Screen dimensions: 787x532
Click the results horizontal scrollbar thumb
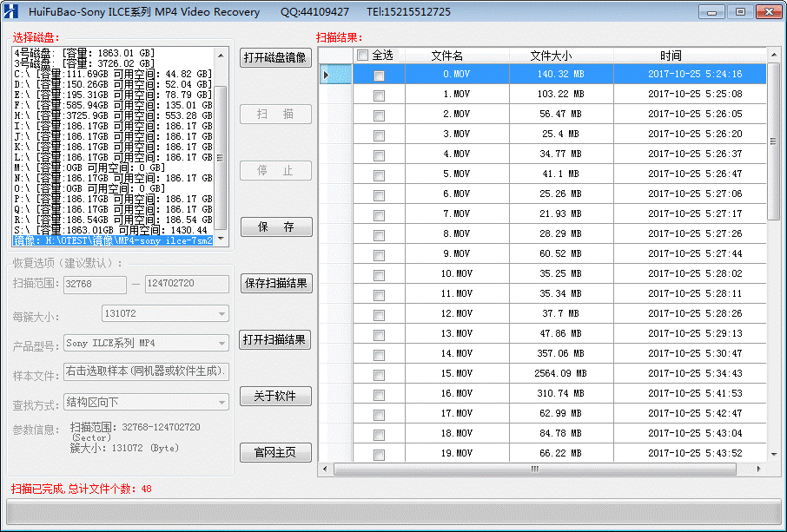click(535, 469)
